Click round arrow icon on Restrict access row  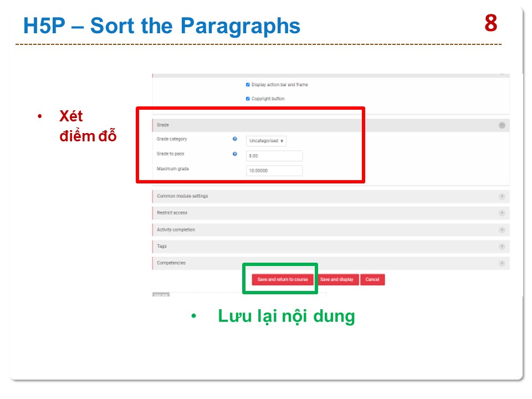coord(502,213)
